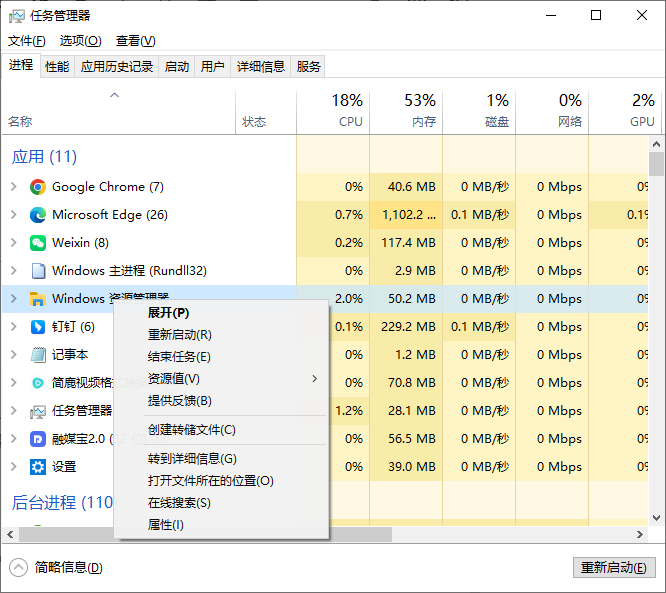Expand the 融媒宝2.0 process row

point(14,439)
